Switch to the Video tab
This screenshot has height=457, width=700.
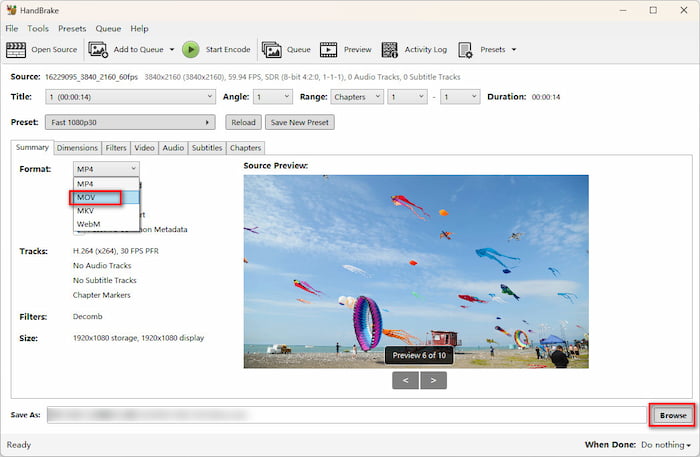(144, 148)
